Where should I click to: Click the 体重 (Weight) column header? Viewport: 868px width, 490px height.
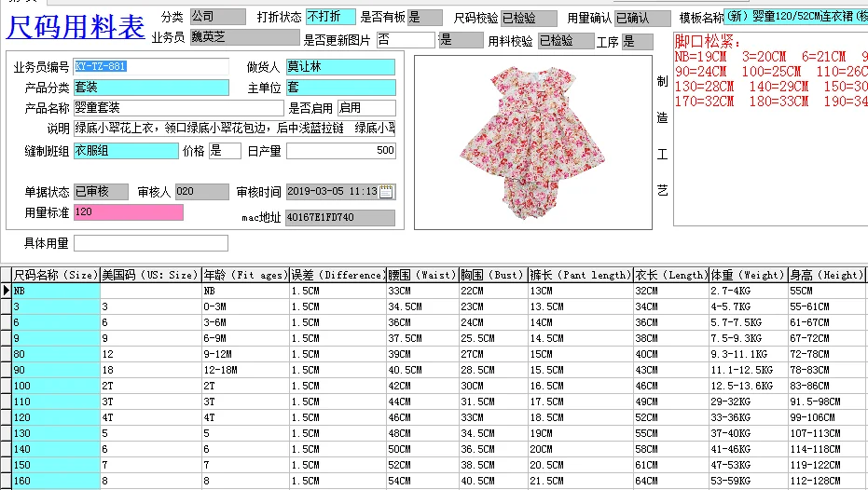pos(749,275)
